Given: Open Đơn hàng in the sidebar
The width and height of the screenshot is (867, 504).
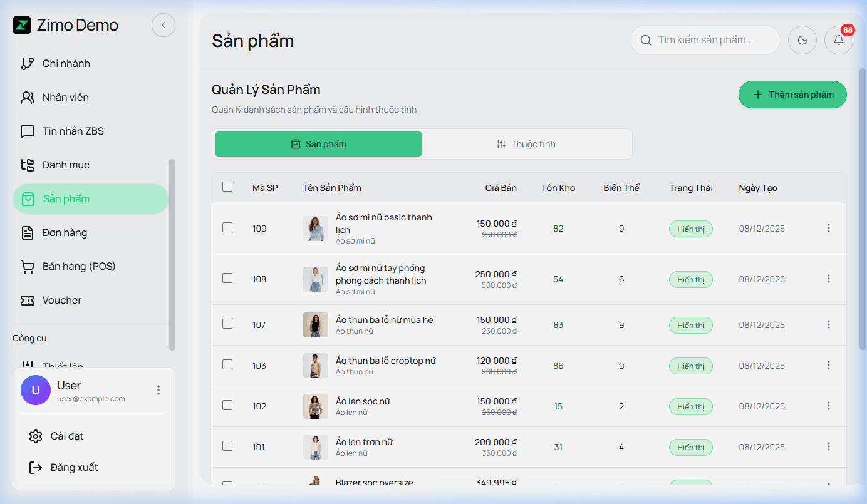Looking at the screenshot, I should pyautogui.click(x=65, y=233).
